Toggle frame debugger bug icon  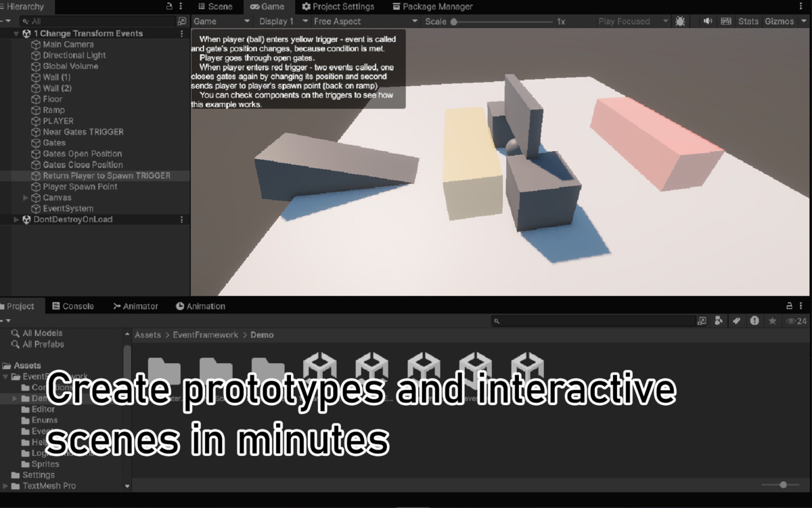click(680, 21)
